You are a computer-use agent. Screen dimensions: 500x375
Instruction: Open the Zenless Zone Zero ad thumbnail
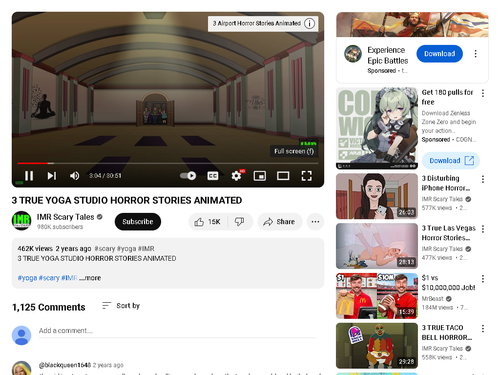377,128
